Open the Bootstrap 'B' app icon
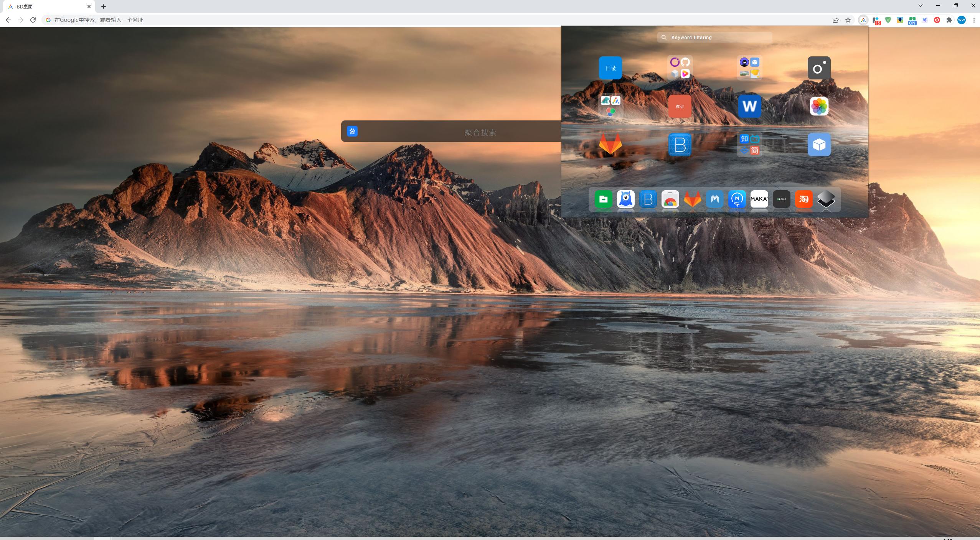The height and width of the screenshot is (540, 980). (679, 145)
